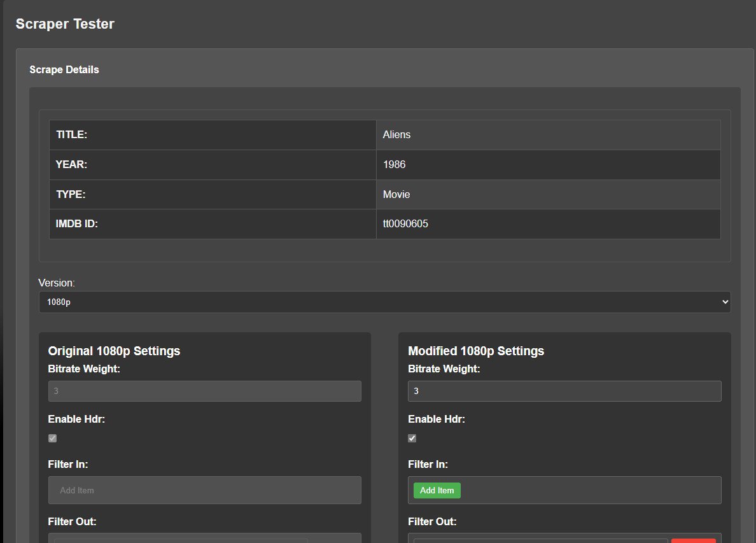Click the Original 1080p Settings heading
The image size is (756, 543).
coord(115,351)
